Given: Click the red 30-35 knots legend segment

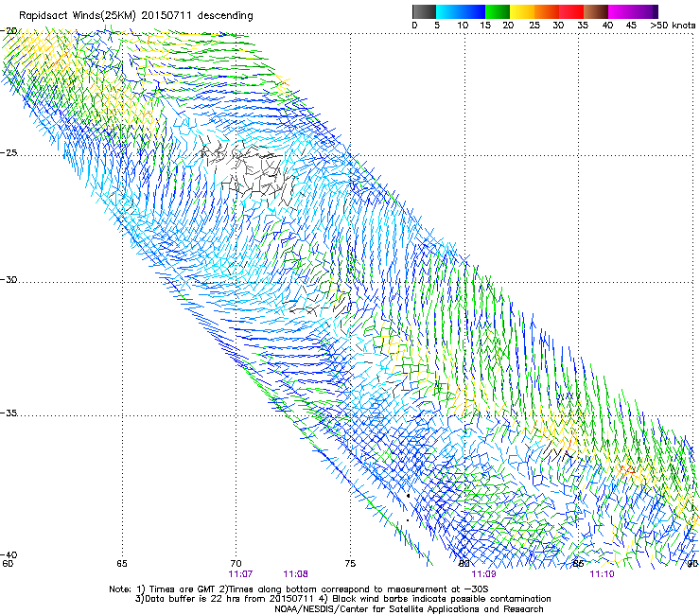Looking at the screenshot, I should pos(571,11).
